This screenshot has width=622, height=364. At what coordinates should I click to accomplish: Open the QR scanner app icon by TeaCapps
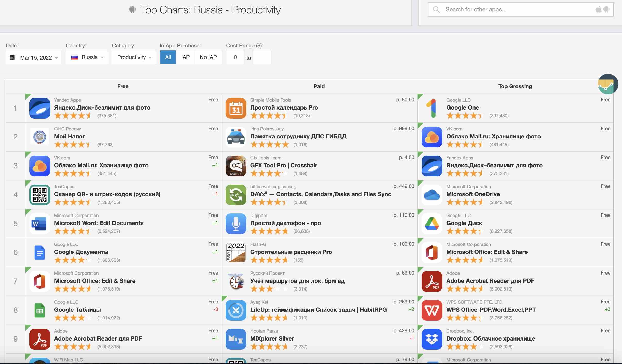click(x=39, y=195)
